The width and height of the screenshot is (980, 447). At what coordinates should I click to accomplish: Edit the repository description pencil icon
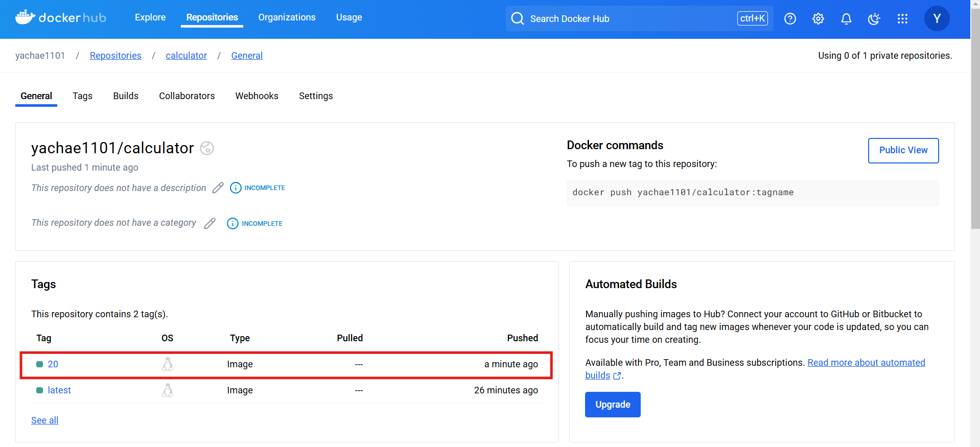218,188
